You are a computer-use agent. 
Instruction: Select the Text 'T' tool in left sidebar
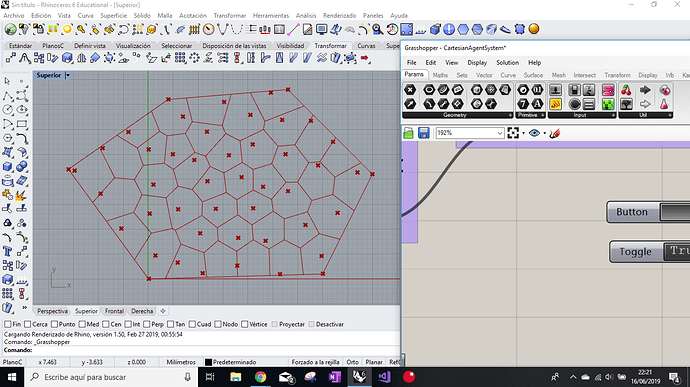tap(7, 251)
